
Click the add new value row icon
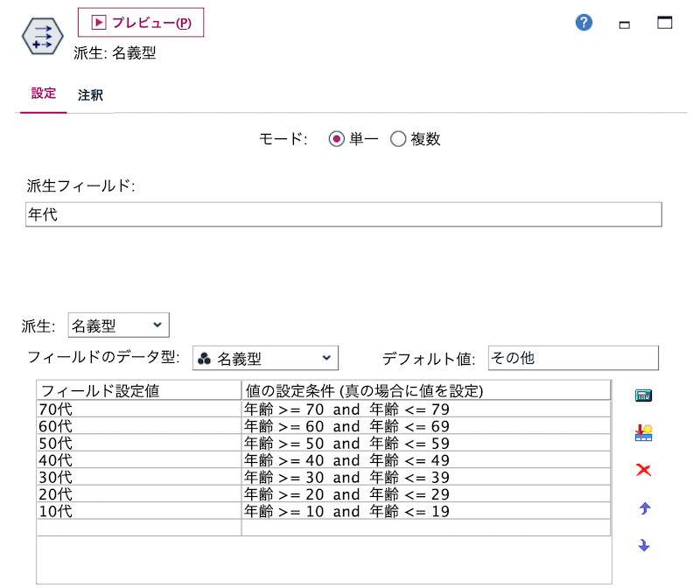pos(641,432)
